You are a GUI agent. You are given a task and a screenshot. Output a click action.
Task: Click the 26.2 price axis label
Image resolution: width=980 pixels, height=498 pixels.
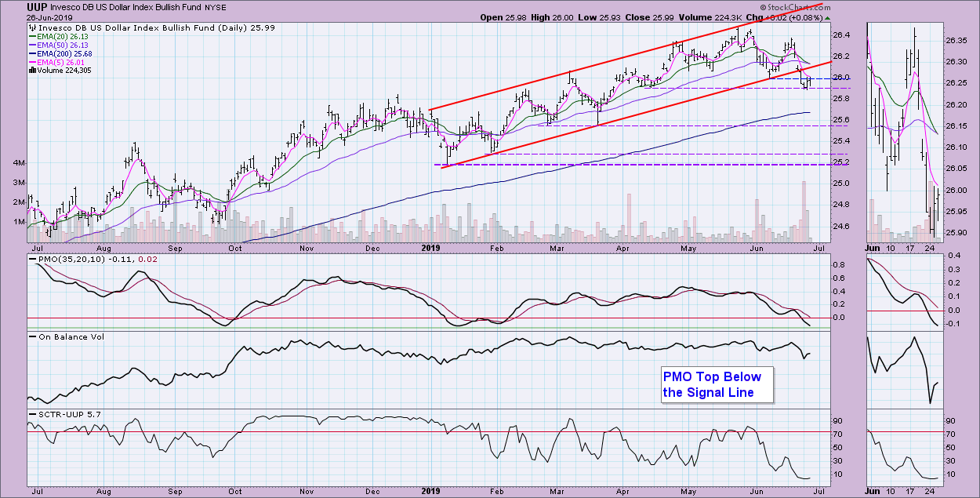pos(841,56)
